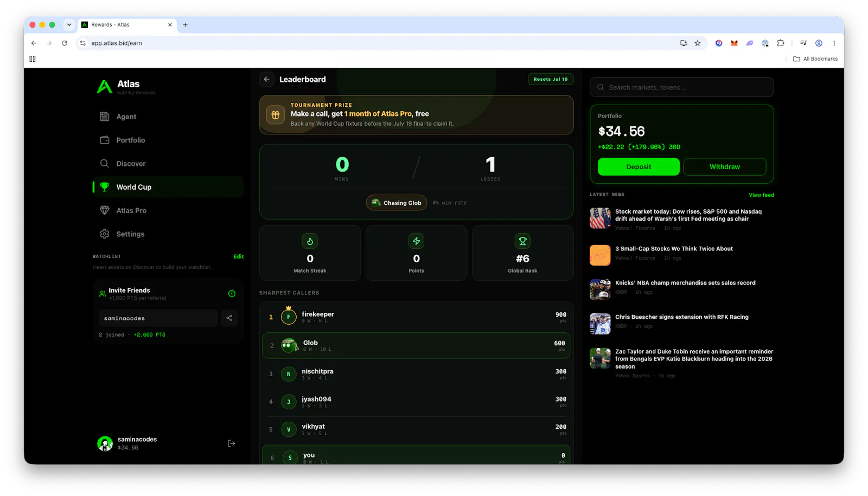The image size is (868, 496).
Task: Select the Rewards - Atlas tab
Action: coord(127,24)
